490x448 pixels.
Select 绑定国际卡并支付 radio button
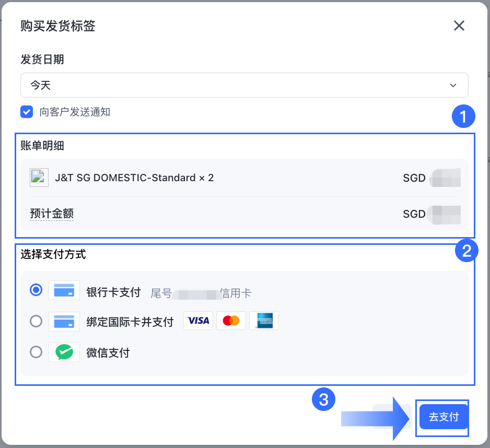[x=36, y=321]
